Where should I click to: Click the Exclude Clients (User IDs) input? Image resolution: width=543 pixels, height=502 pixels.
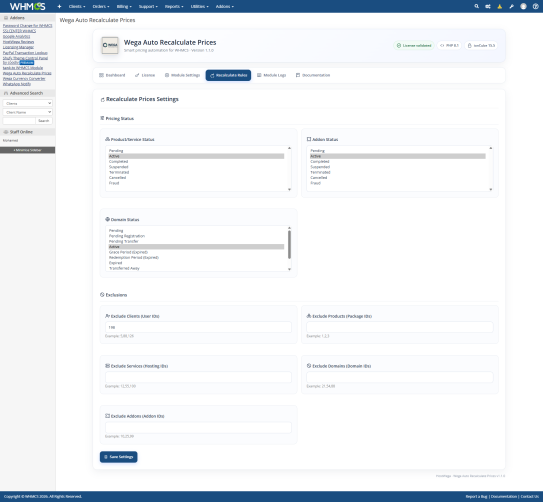point(198,327)
